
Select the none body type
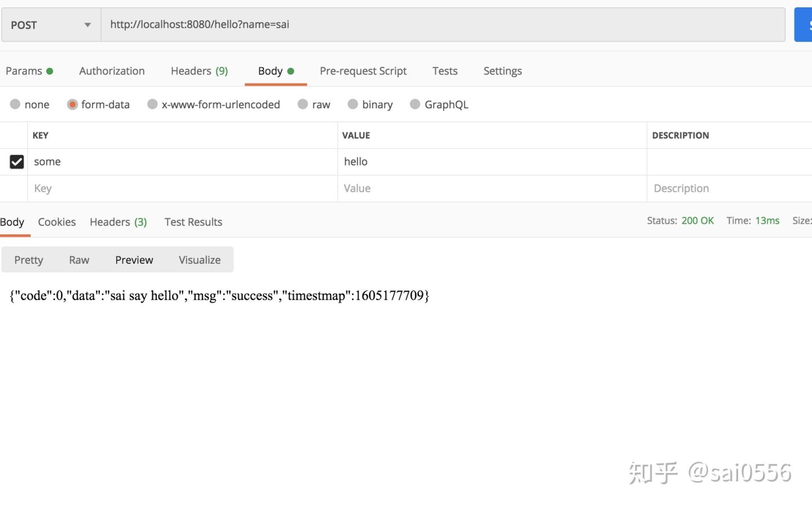[15, 104]
